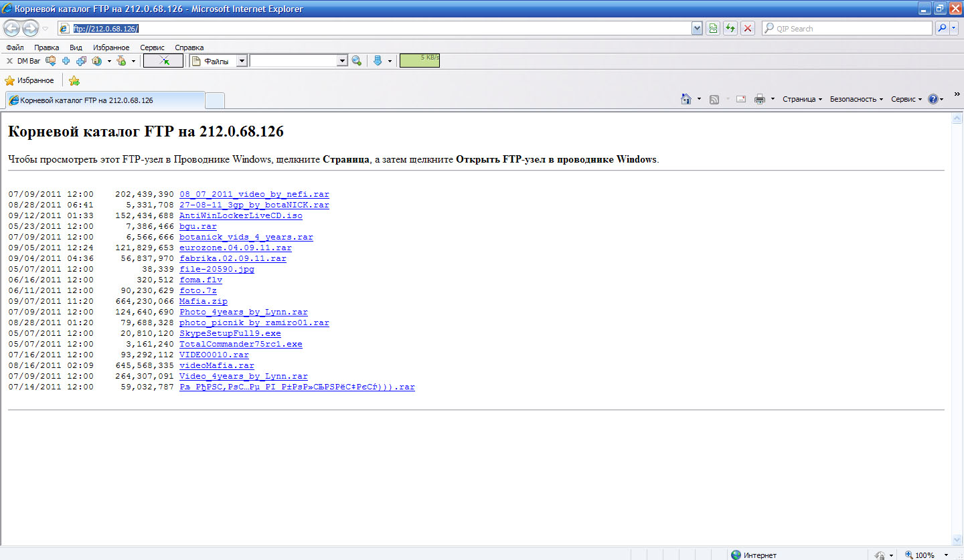Screen dimensions: 964x560
Task: Stop loading the page
Action: 747,28
